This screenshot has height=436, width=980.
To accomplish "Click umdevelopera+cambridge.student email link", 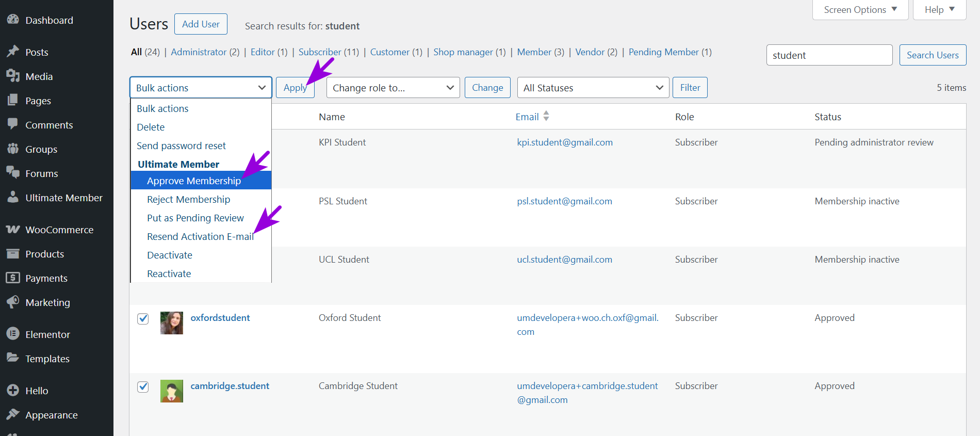I will click(587, 393).
